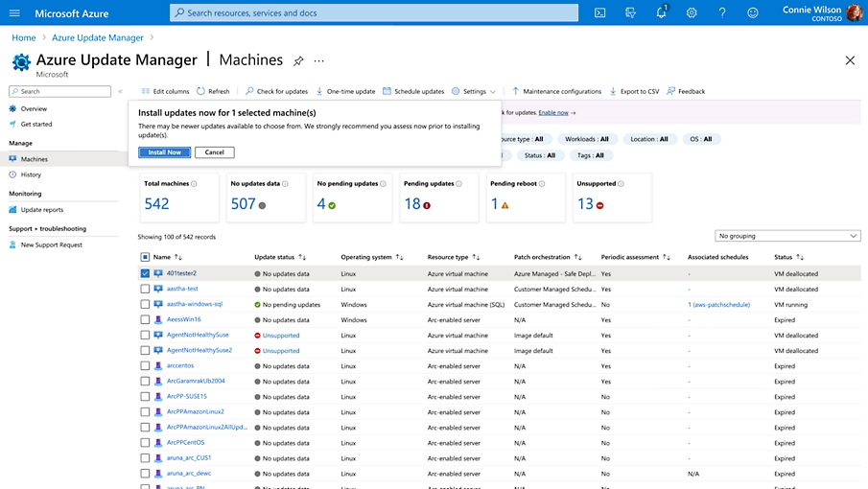Check the arccentos row checkbox
The image size is (868, 489).
coord(145,365)
